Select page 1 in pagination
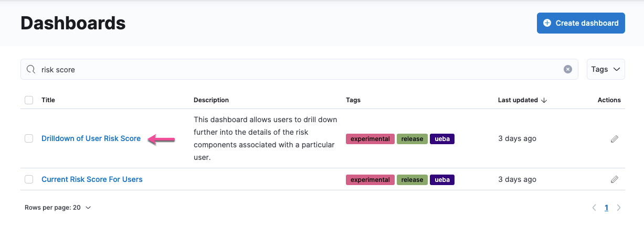This screenshot has width=644, height=227. click(606, 208)
